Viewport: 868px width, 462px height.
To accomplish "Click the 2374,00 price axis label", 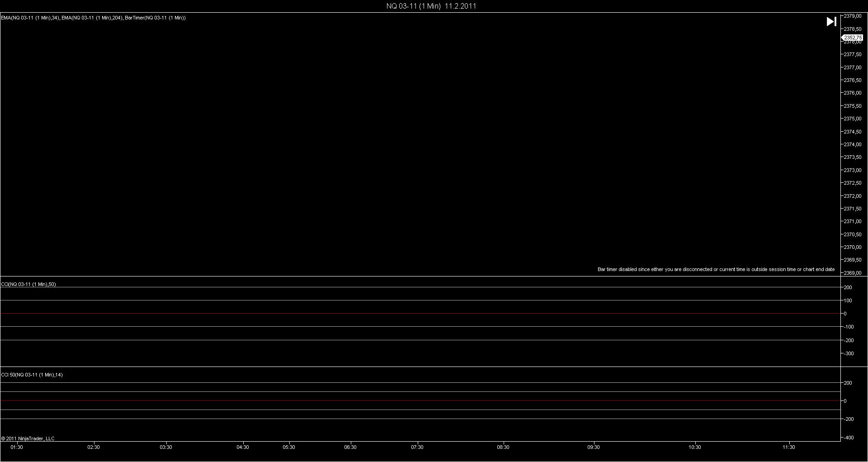I will 853,144.
